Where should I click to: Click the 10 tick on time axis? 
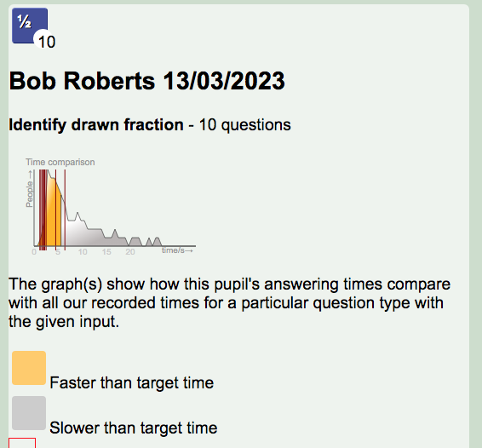[x=83, y=252]
